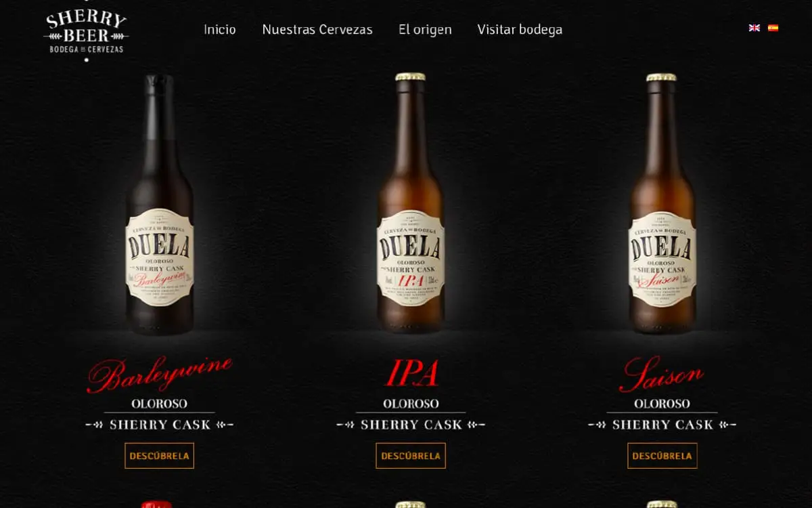The height and width of the screenshot is (508, 812).
Task: Open the Inicio menu item
Action: pyautogui.click(x=220, y=30)
